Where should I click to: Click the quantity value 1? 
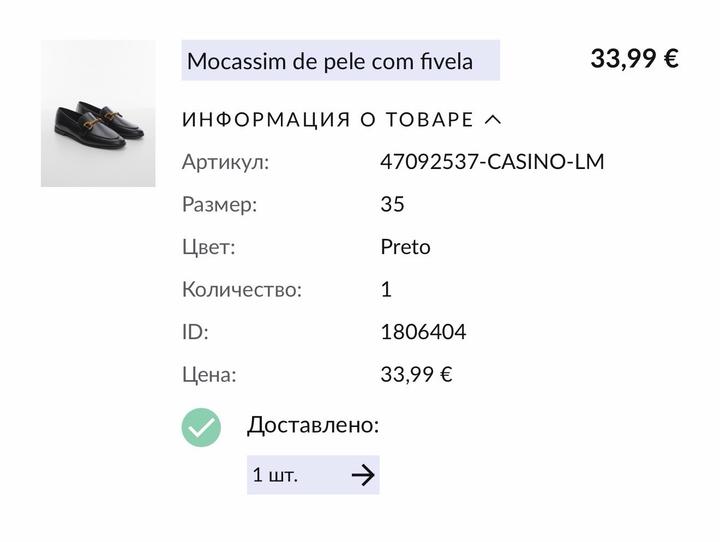click(x=386, y=290)
